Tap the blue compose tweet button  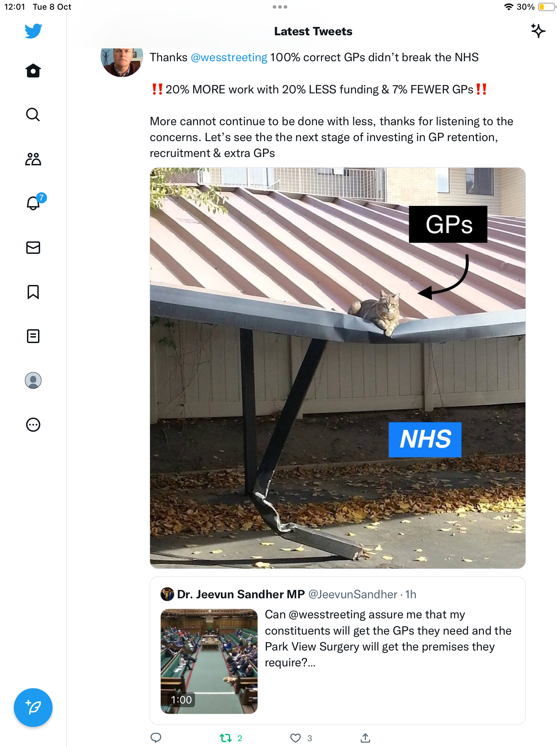[x=33, y=708]
